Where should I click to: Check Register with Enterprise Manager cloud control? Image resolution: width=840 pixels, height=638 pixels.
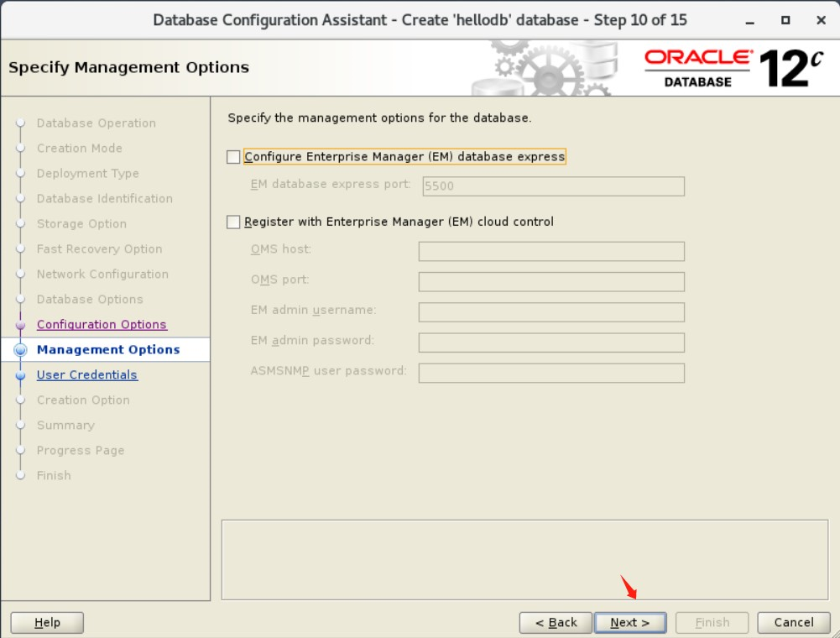[233, 222]
